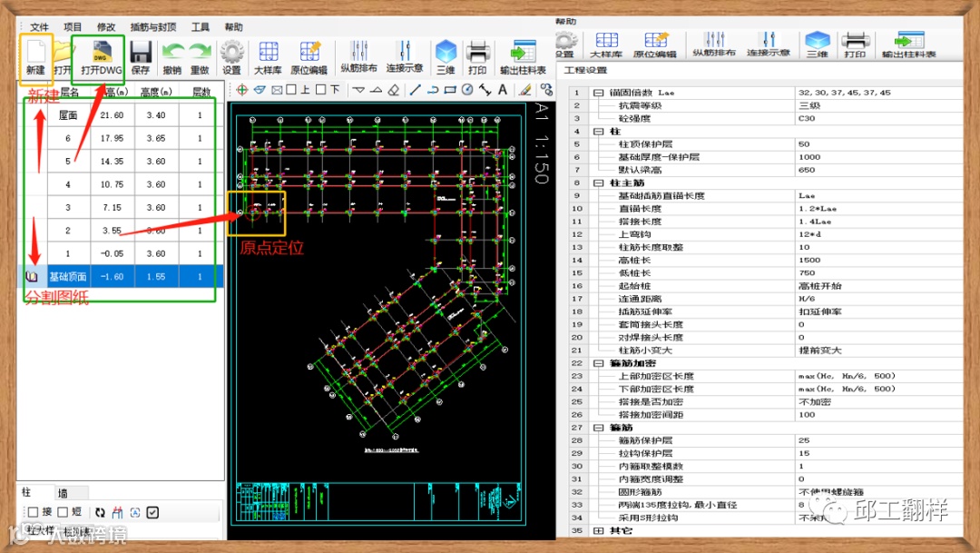The image size is (980, 553).
Task: Open a DWG with 打开DWG icon
Action: pyautogui.click(x=102, y=57)
